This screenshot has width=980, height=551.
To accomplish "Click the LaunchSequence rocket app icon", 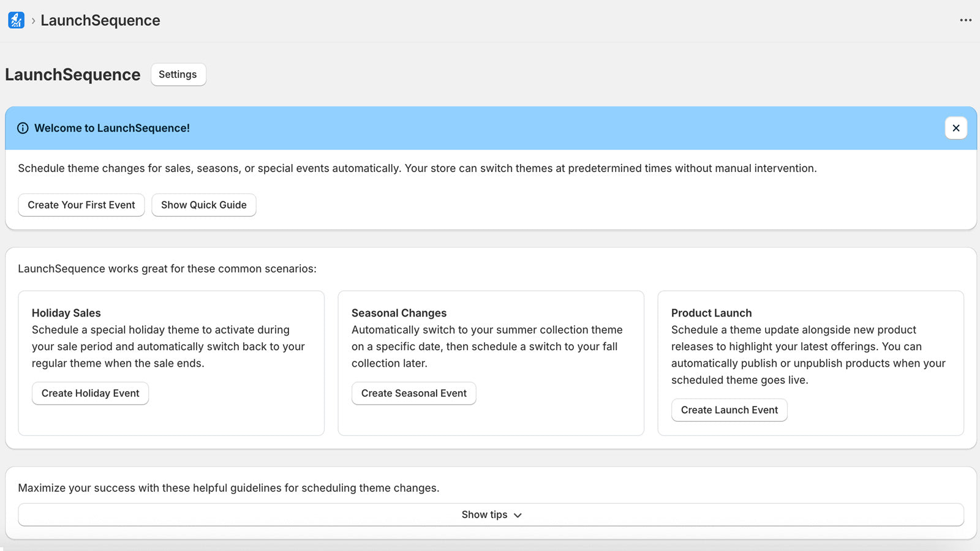I will [x=16, y=20].
